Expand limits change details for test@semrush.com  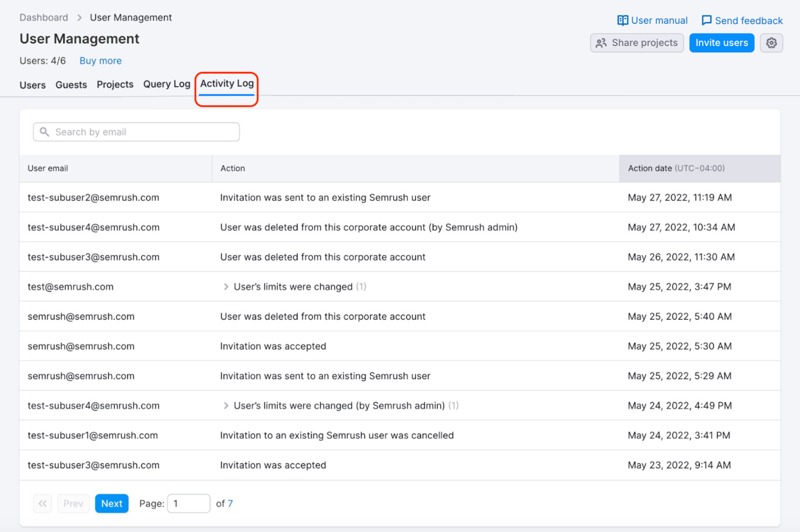pyautogui.click(x=227, y=286)
